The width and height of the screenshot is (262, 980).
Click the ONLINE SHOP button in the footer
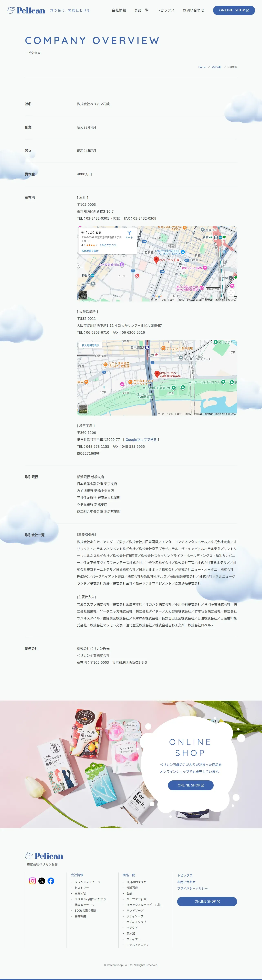207,901
